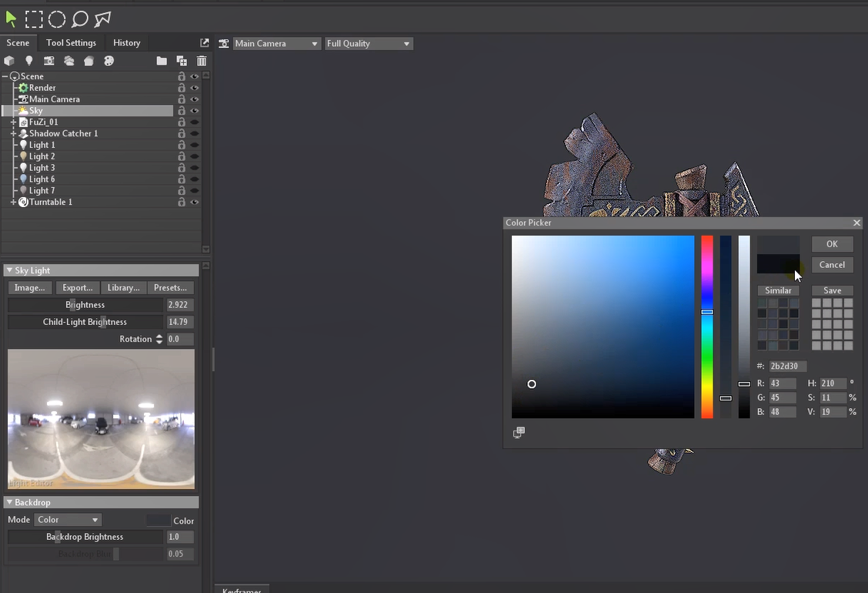Toggle lock on Main Camera

pos(182,99)
